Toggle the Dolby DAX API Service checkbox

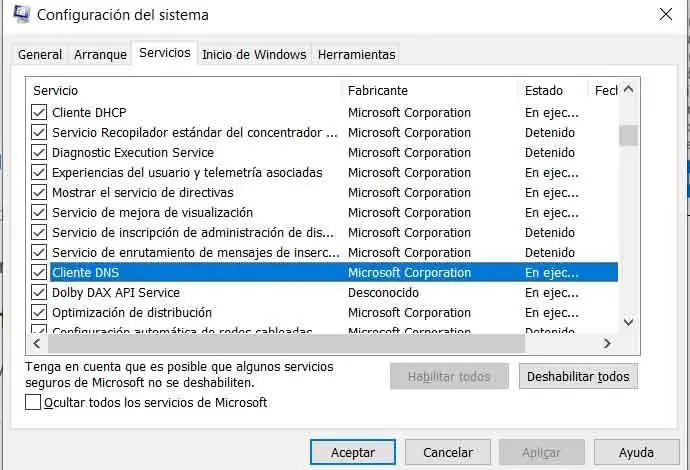(39, 293)
